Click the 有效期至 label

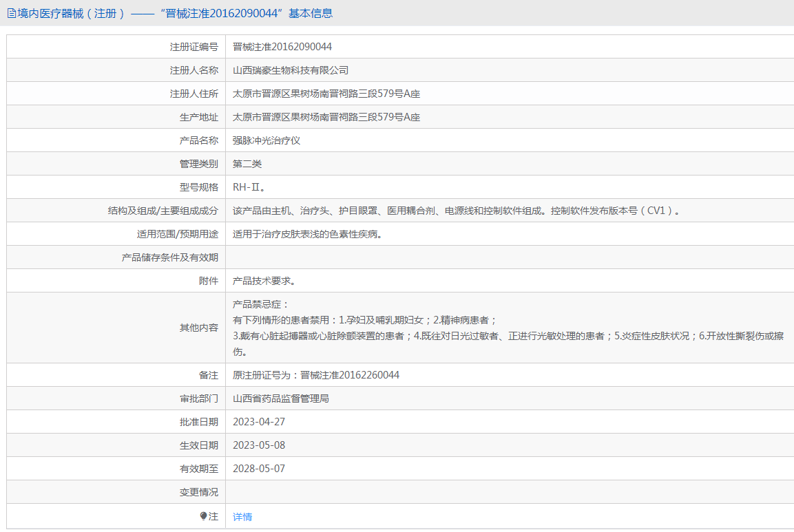[x=199, y=469]
